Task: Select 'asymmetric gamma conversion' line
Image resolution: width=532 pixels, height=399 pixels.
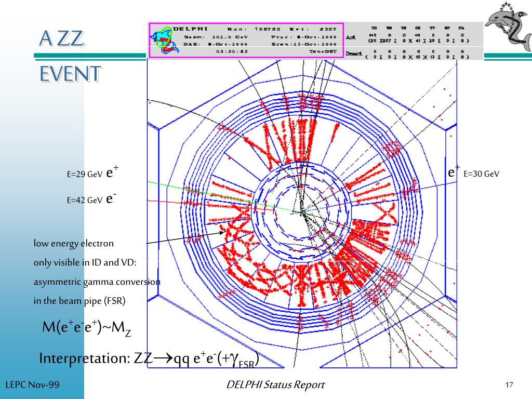Action: 97,282
